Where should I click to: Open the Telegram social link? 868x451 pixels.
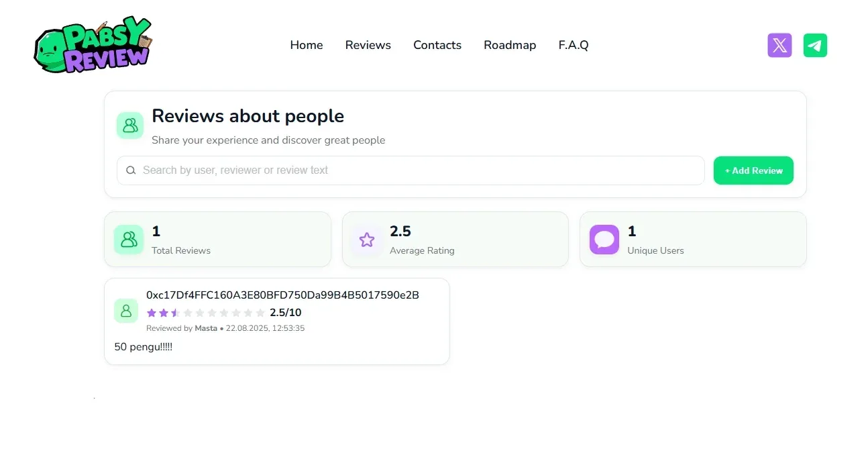click(815, 45)
